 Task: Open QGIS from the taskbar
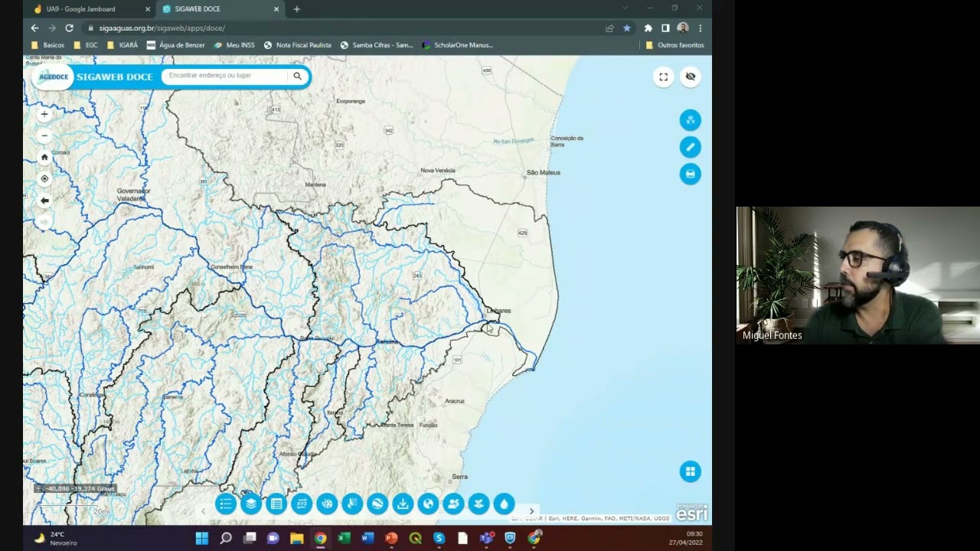tap(416, 538)
